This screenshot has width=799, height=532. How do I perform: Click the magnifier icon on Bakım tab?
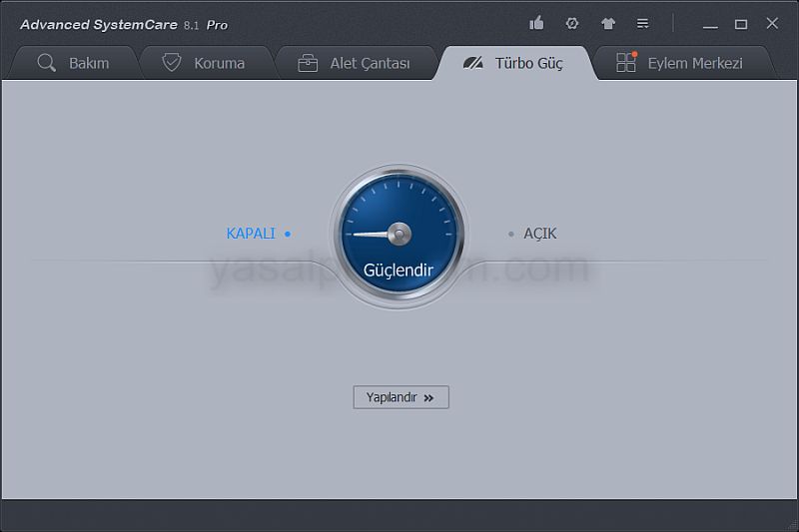point(47,63)
